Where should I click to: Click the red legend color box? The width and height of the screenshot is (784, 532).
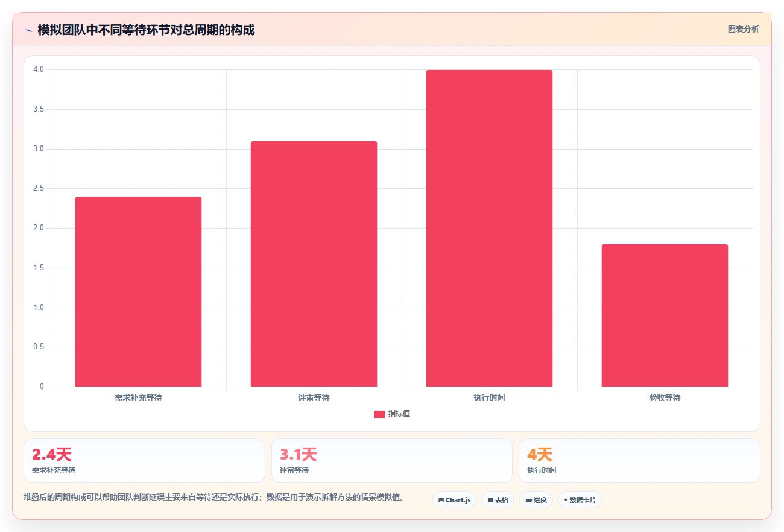coord(379,414)
